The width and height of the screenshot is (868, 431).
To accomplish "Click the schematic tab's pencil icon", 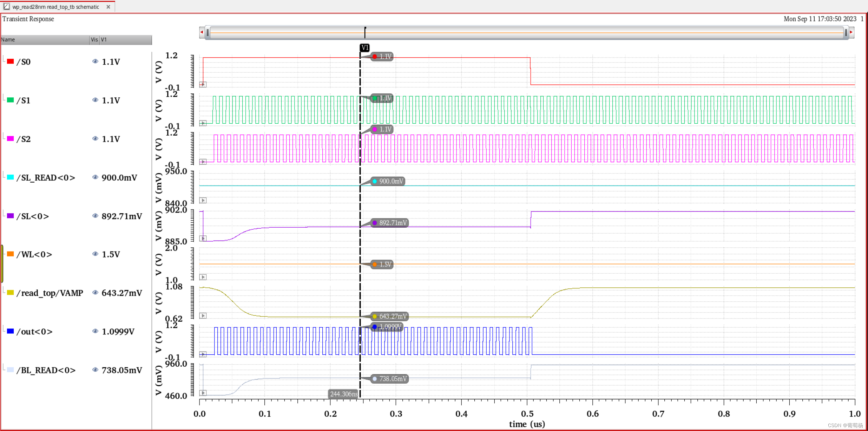I will 6,7.
